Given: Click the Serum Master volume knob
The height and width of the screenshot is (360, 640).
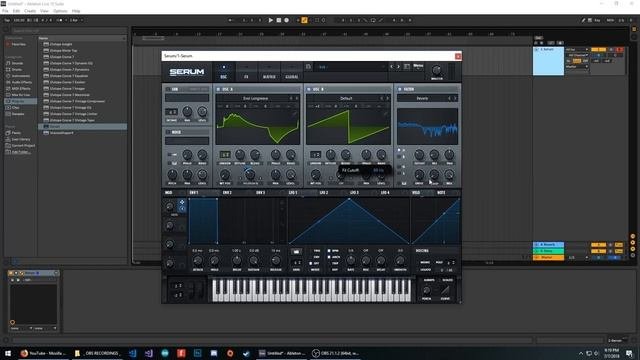Looking at the screenshot, I should (x=436, y=70).
